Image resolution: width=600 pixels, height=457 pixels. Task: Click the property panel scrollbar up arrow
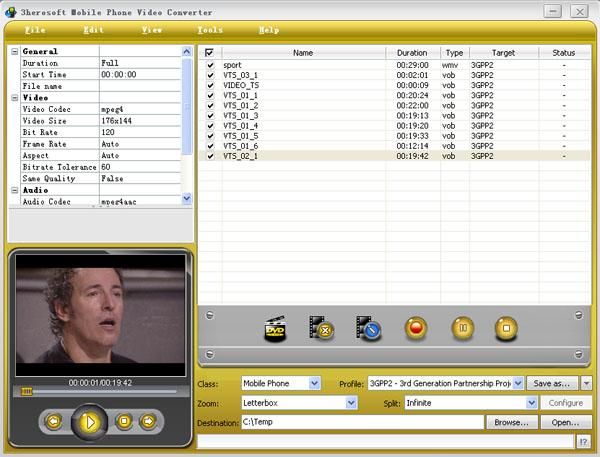187,51
